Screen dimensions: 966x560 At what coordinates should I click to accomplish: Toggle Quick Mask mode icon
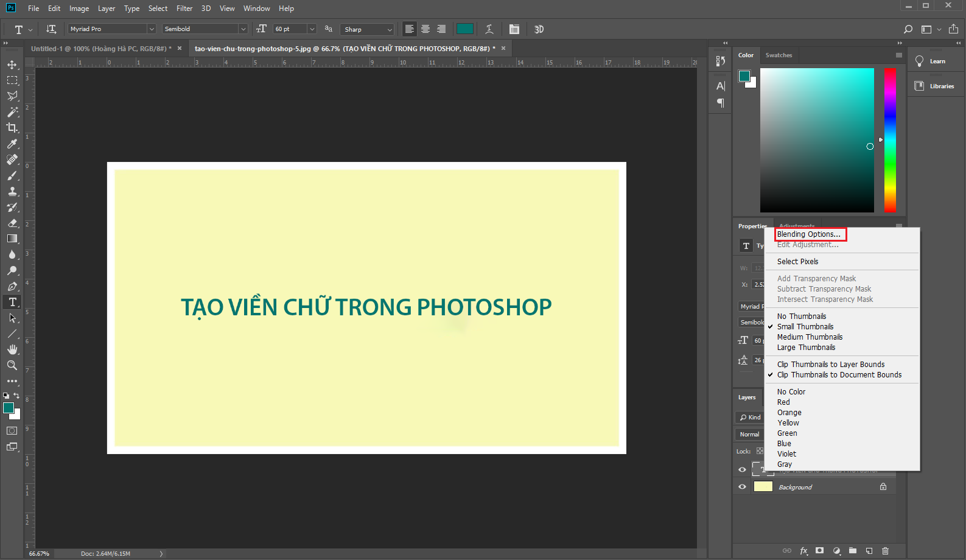[x=12, y=430]
